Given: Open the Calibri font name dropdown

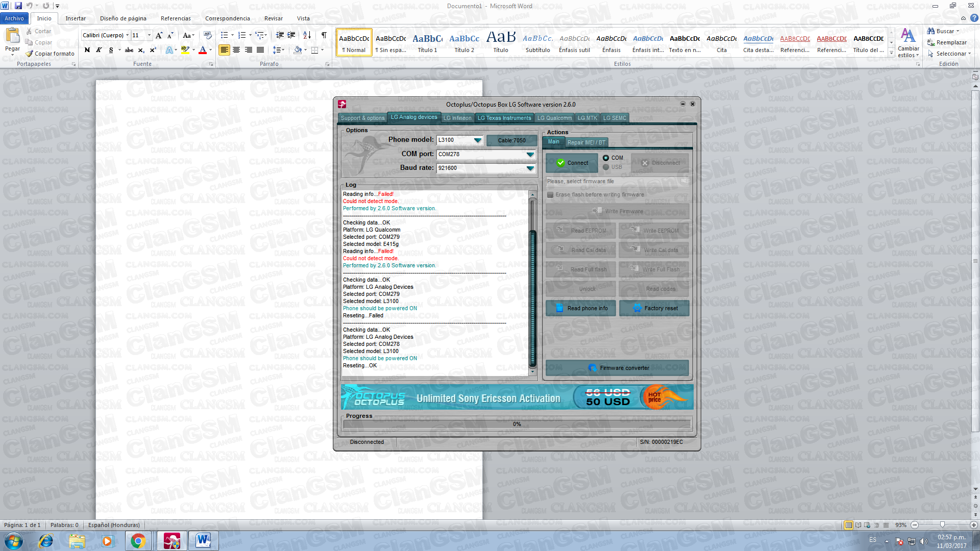Looking at the screenshot, I should click(127, 35).
